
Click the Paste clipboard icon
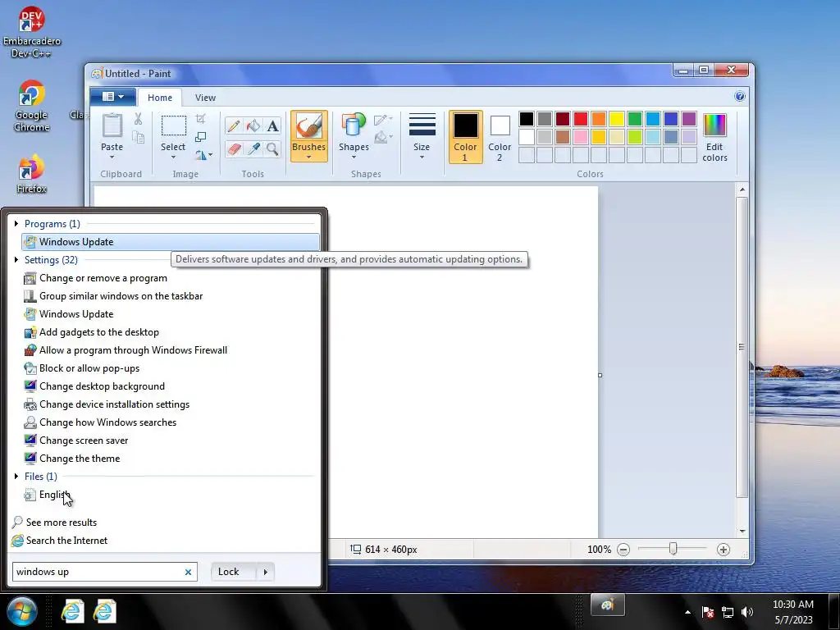point(112,127)
